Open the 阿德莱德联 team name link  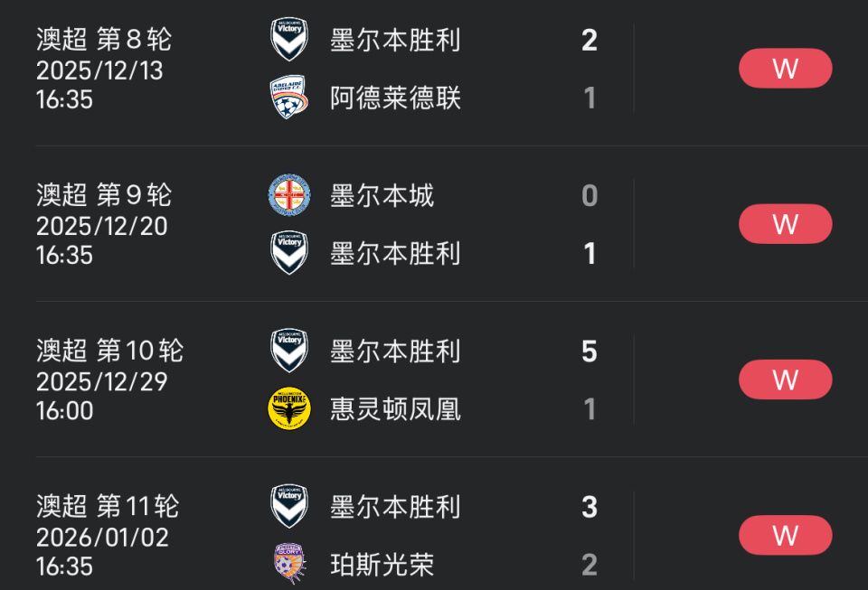click(395, 98)
